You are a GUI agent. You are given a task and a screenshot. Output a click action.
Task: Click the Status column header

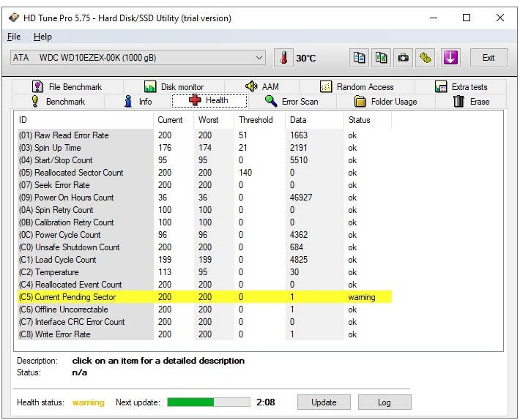368,120
